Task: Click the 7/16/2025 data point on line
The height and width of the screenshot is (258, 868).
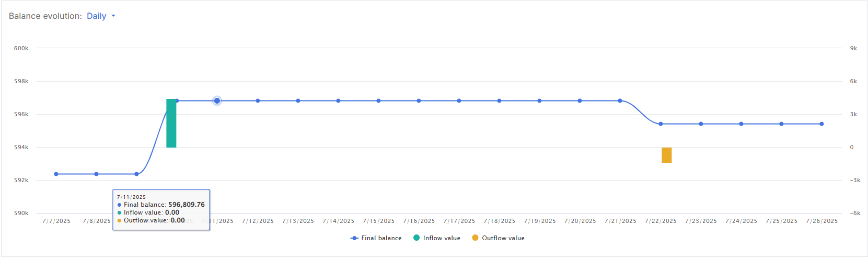Action: (419, 100)
